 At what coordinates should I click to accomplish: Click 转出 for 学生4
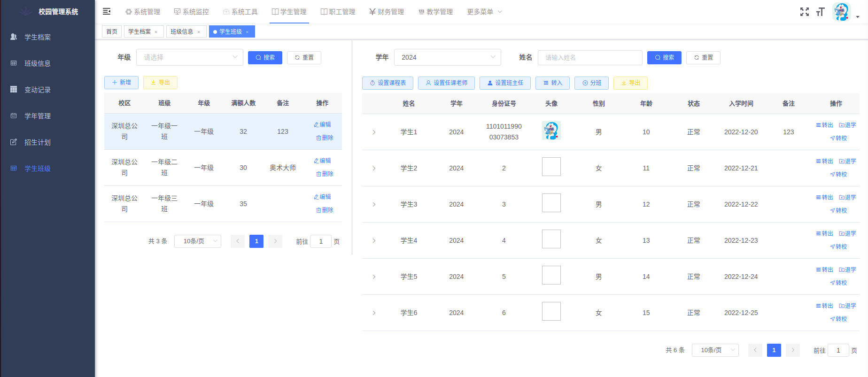point(824,234)
